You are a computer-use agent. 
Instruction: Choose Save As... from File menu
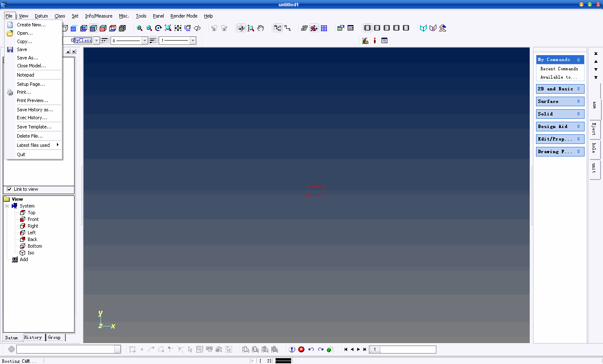(x=33, y=58)
